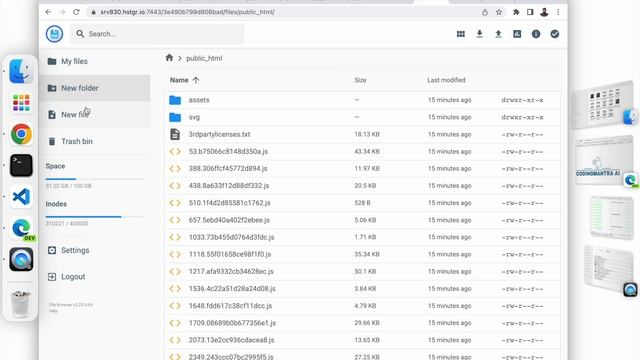Click the svg folder icon
Screen dimensions: 640x360
175,117
